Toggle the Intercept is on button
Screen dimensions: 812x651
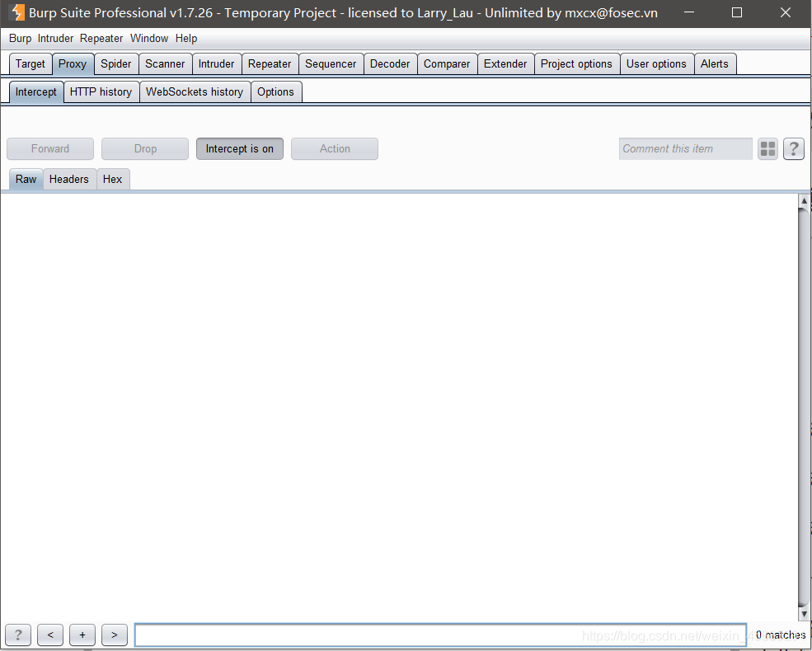pos(240,149)
